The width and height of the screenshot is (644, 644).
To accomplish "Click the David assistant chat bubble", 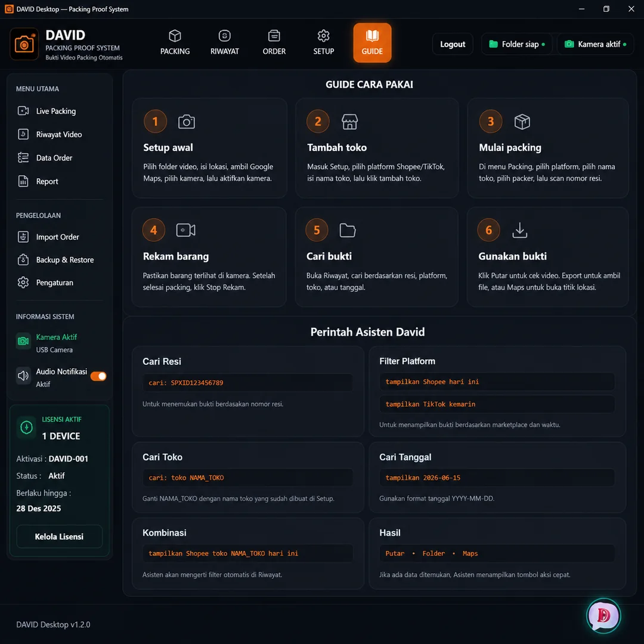I will [603, 615].
